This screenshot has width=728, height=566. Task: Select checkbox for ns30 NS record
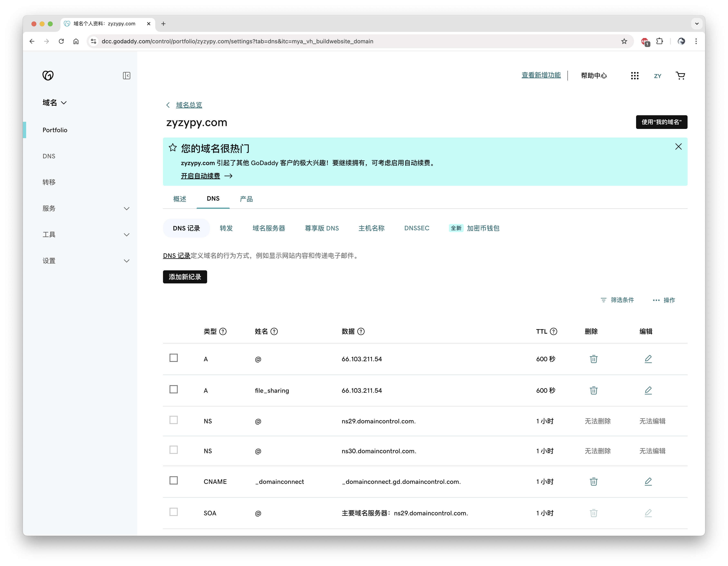pyautogui.click(x=173, y=450)
